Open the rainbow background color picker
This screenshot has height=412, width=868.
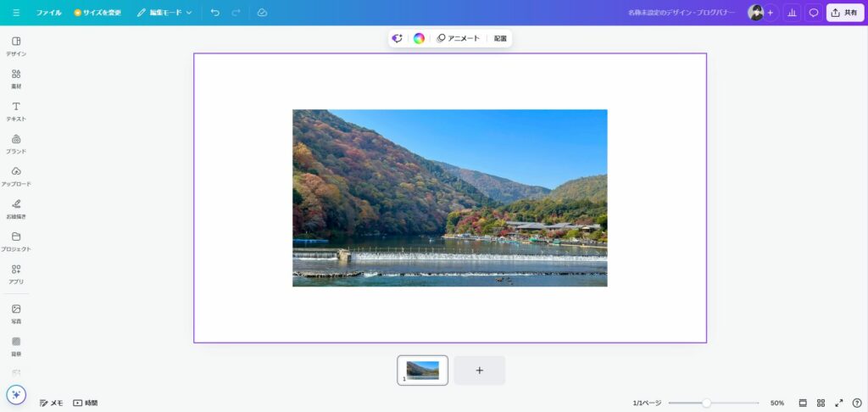pyautogui.click(x=419, y=38)
